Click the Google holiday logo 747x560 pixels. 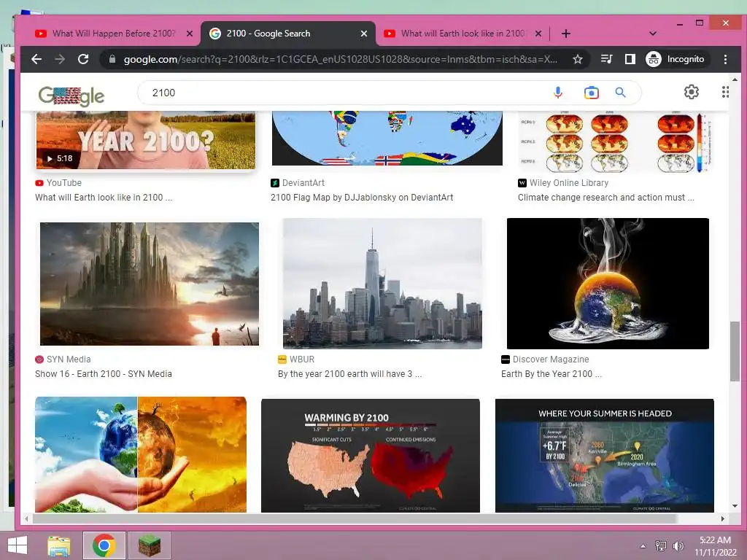tap(71, 96)
